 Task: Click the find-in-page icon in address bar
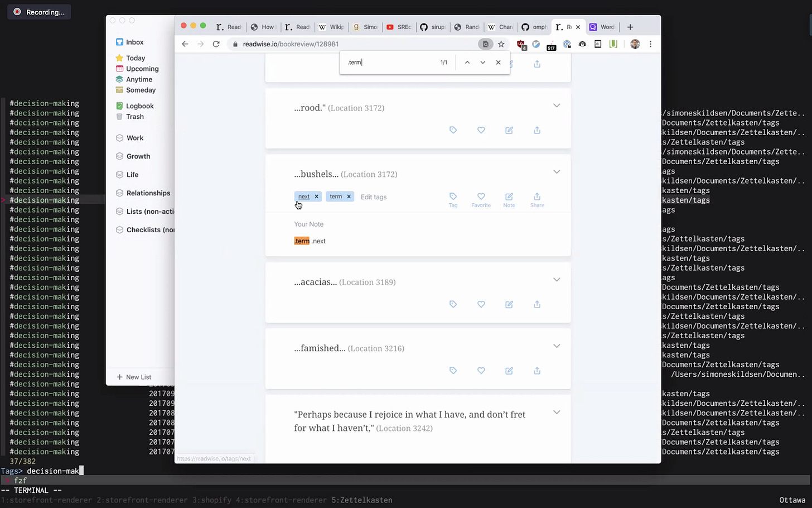click(x=486, y=44)
